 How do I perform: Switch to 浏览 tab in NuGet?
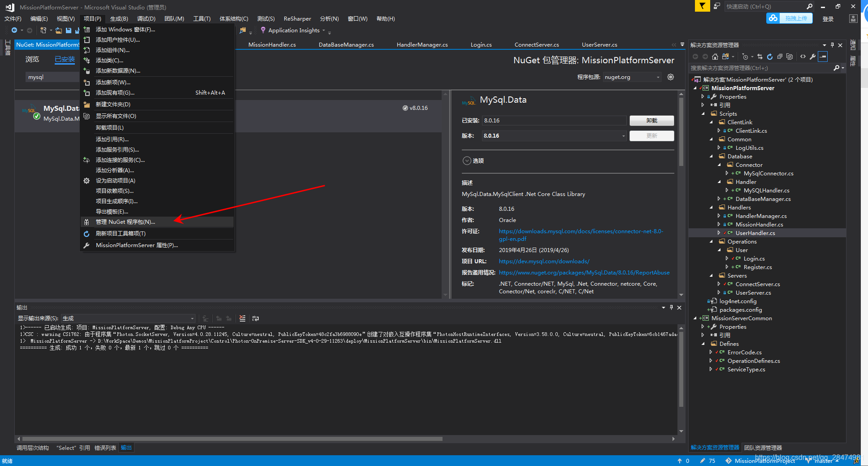[32, 59]
